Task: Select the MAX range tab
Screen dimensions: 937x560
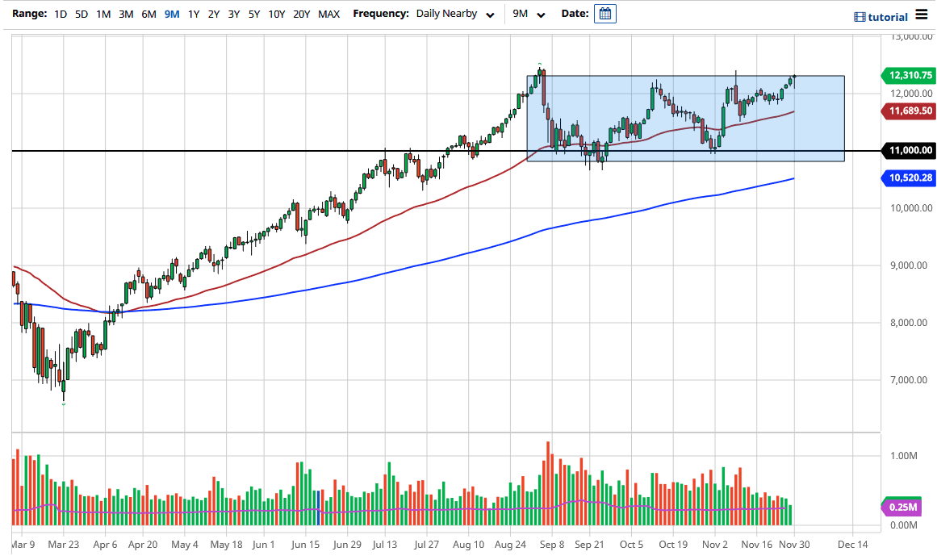Action: click(x=328, y=14)
